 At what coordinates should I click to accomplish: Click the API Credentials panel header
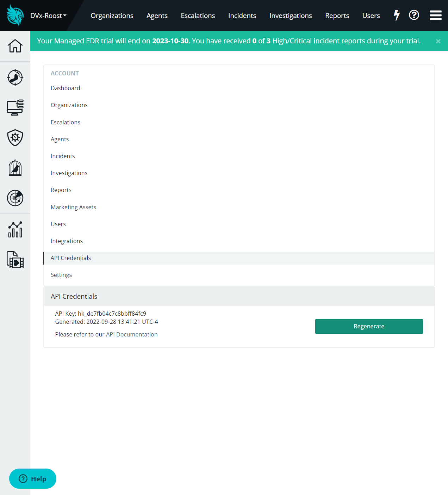click(239, 296)
